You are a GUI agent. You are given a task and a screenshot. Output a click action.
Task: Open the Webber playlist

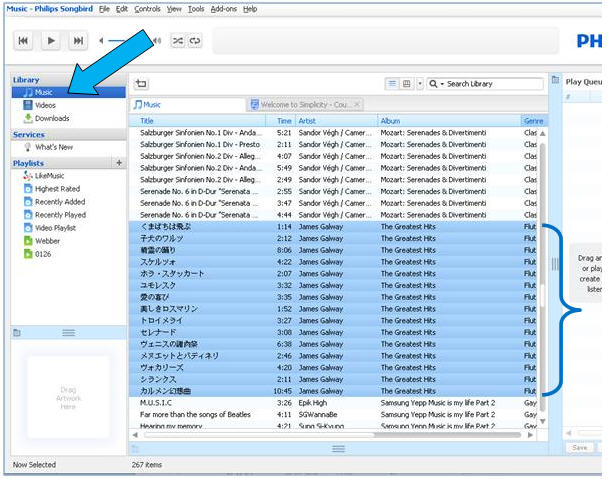68,241
